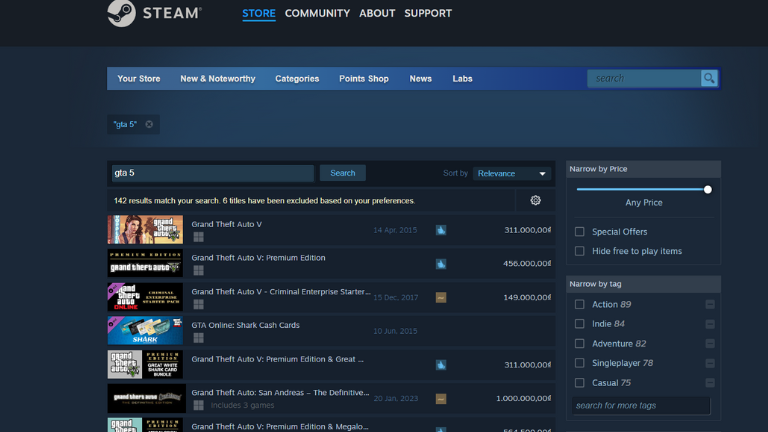Exclude the Singleplayer tag with minus icon
The height and width of the screenshot is (432, 768).
point(710,363)
